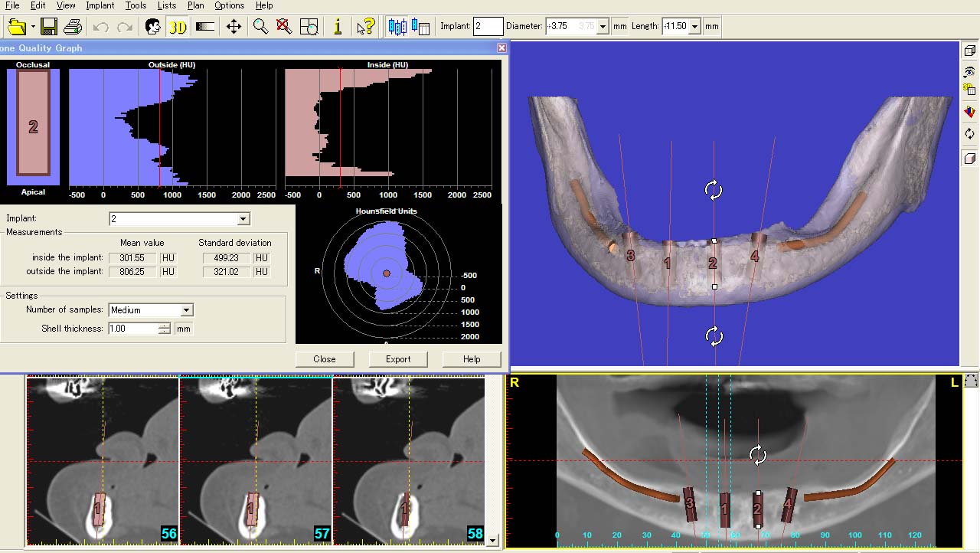This screenshot has width=980, height=553.
Task: Open the Implant selection dropdown in panel
Action: [243, 219]
